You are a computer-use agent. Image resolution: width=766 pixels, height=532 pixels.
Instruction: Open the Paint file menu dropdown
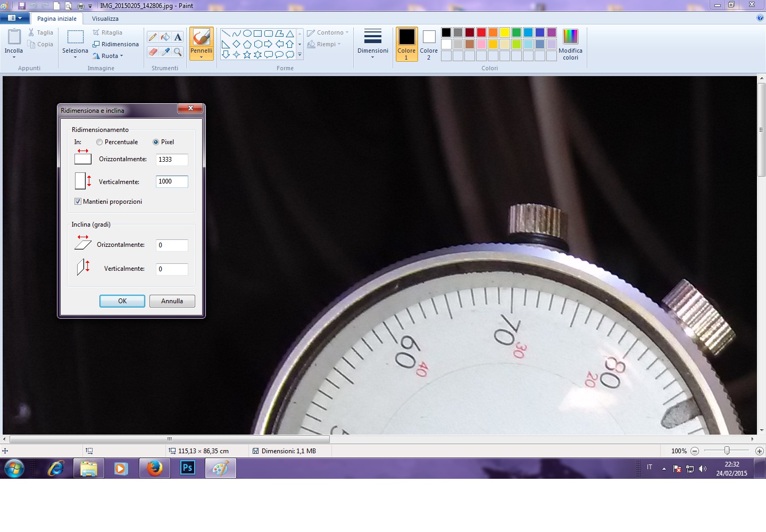point(14,18)
